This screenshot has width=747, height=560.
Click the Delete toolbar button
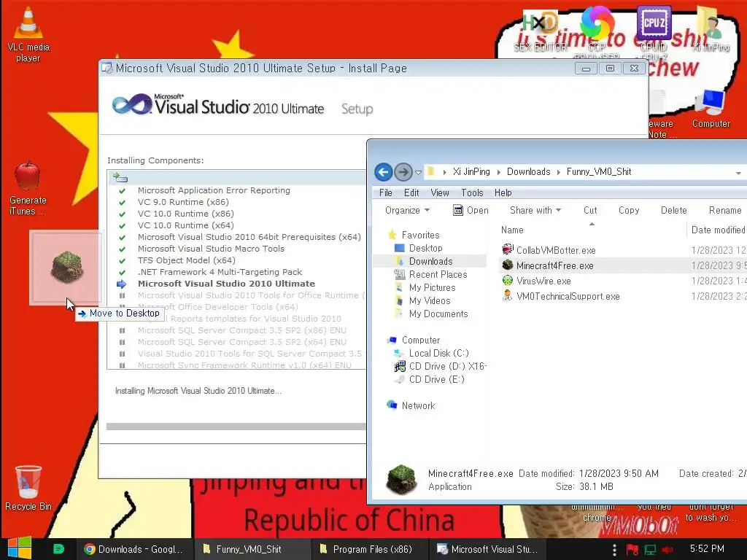(x=673, y=210)
